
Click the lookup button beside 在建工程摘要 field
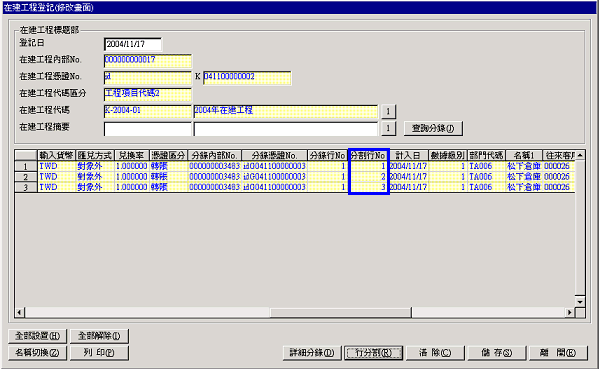click(x=388, y=128)
